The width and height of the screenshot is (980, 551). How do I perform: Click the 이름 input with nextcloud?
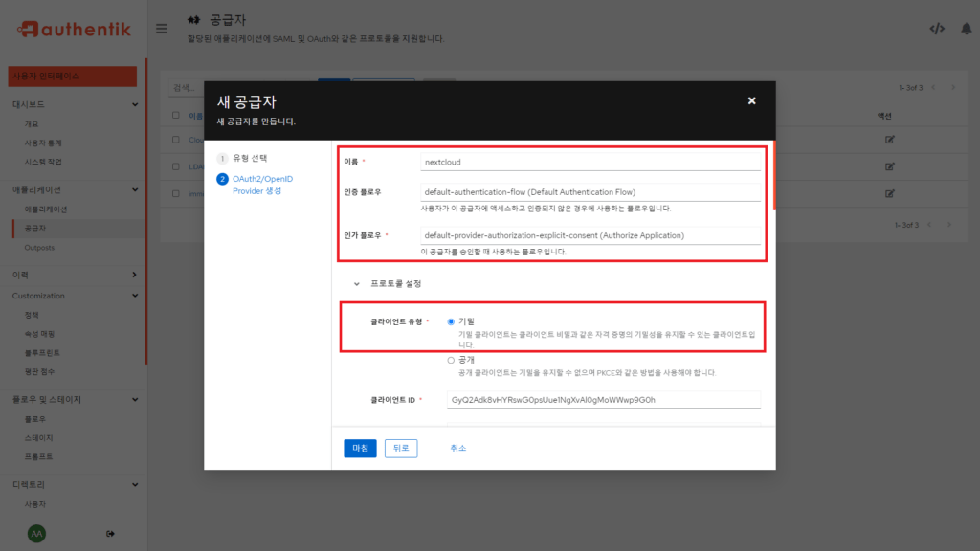(590, 162)
